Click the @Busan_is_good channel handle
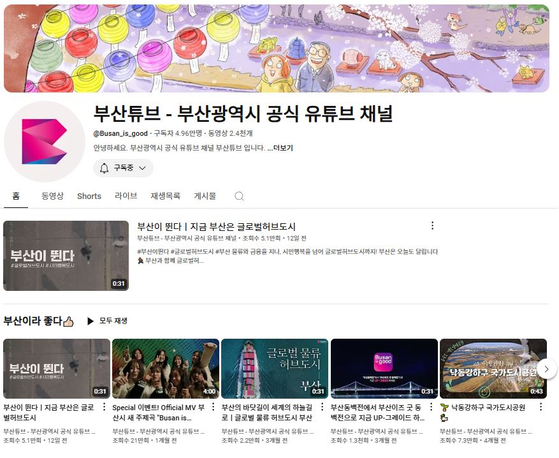This screenshot has width=559, height=458. click(x=120, y=134)
